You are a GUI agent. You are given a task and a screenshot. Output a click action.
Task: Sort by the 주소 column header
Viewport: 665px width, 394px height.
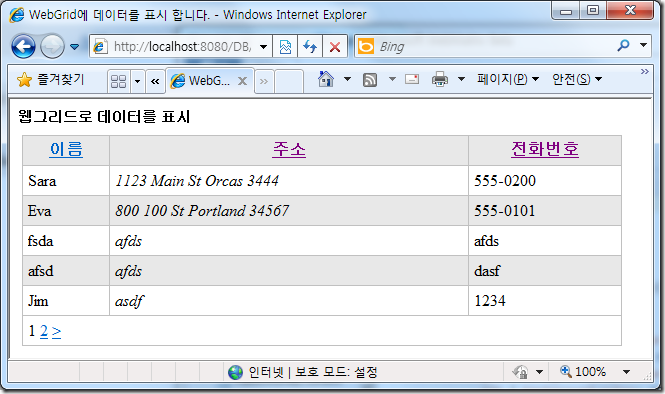click(x=289, y=150)
